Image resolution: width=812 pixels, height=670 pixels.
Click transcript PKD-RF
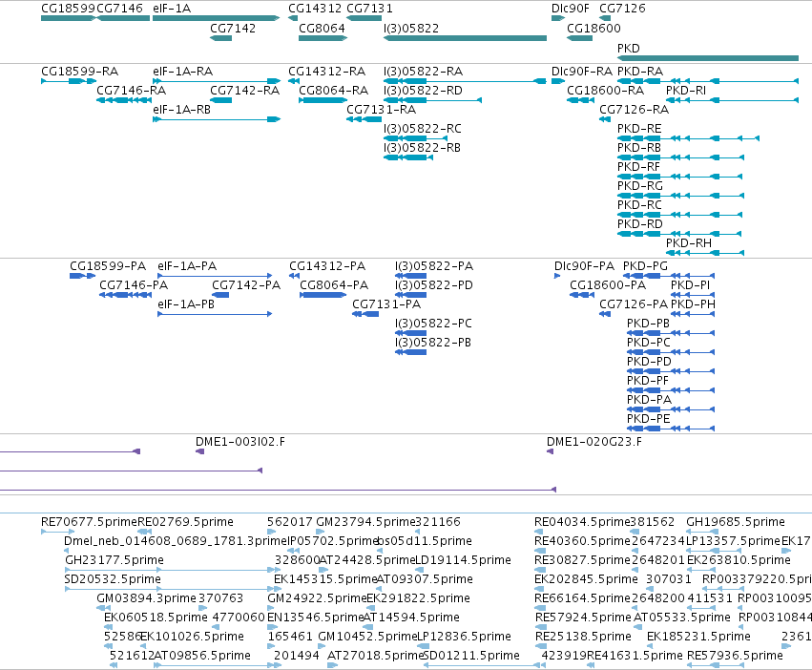pyautogui.click(x=638, y=167)
